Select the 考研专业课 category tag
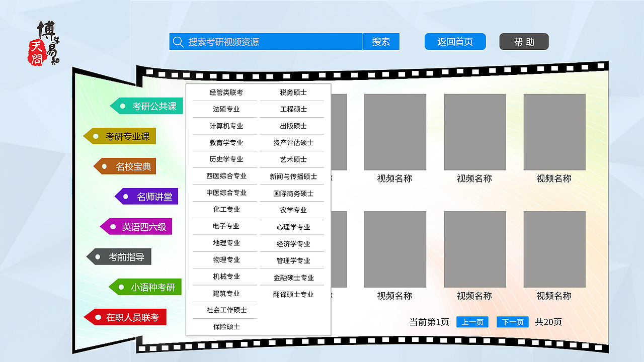The height and width of the screenshot is (362, 644). (120, 136)
